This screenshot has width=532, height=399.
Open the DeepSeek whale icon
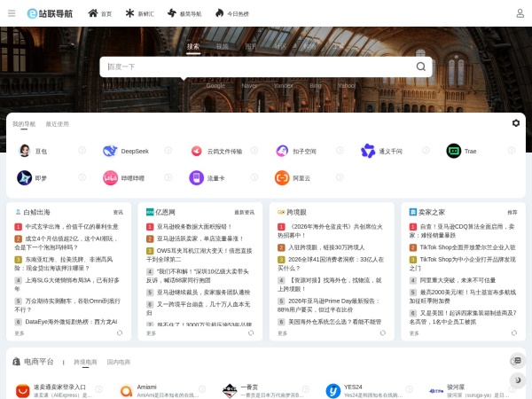point(110,151)
